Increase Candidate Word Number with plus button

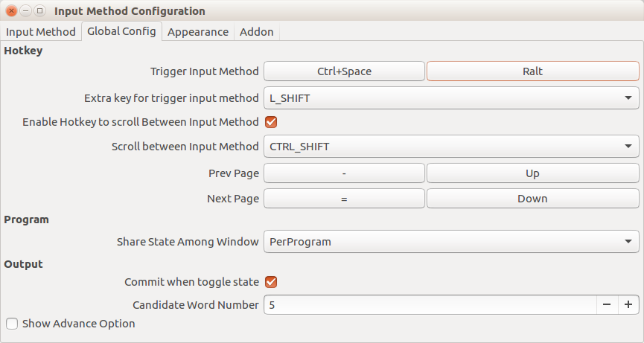[628, 305]
